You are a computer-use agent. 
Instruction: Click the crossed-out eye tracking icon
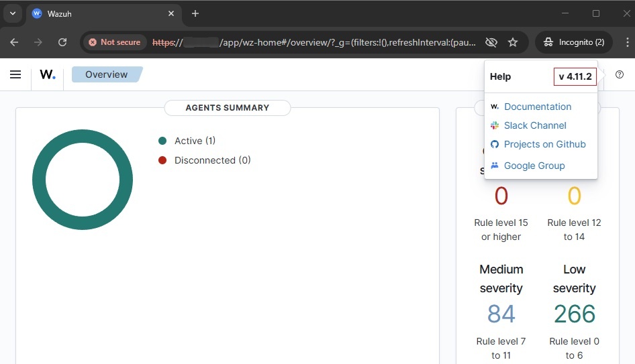pyautogui.click(x=491, y=42)
